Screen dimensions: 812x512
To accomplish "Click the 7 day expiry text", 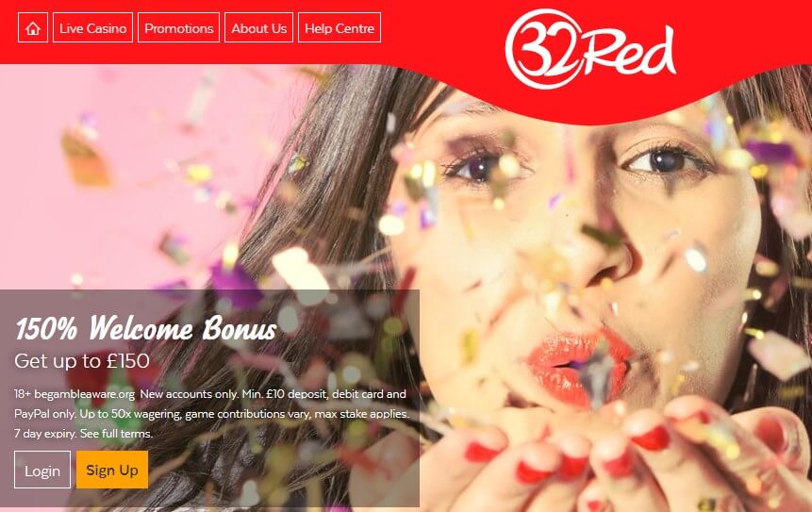I will tap(45, 434).
